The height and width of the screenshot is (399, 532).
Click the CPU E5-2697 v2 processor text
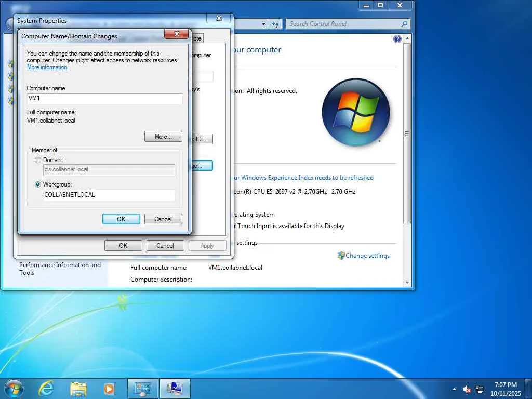point(295,192)
